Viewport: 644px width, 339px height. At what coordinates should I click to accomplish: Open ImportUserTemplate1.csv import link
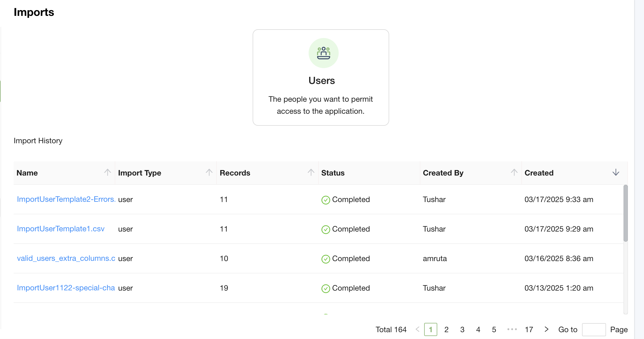tap(61, 229)
